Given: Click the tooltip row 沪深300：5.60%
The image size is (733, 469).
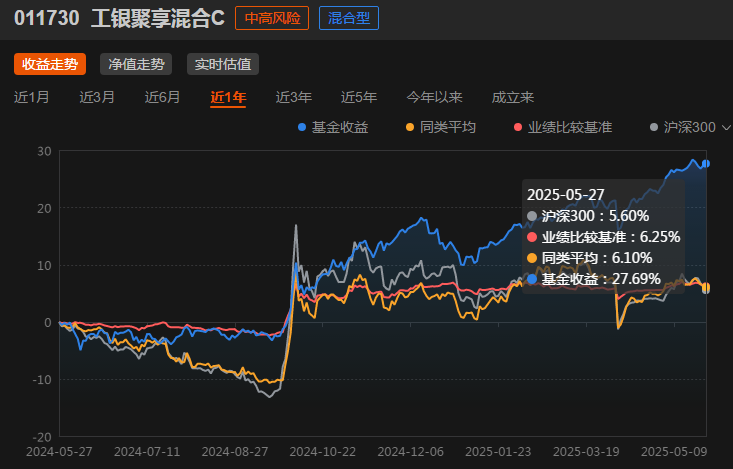Looking at the screenshot, I should 588,216.
